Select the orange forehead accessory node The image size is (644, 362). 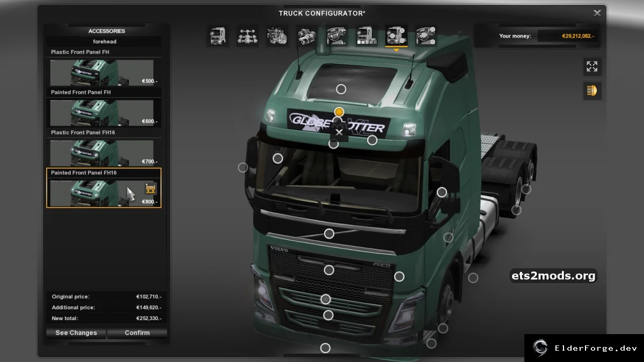[339, 112]
